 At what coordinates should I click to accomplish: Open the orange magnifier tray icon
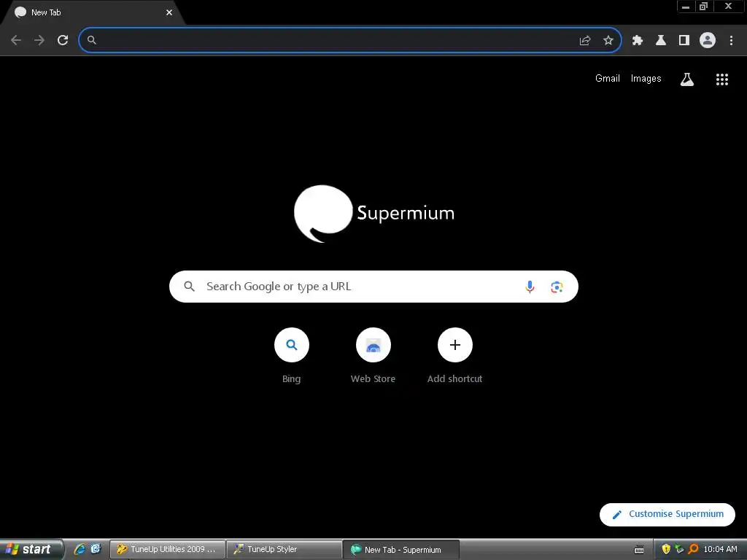coord(693,550)
